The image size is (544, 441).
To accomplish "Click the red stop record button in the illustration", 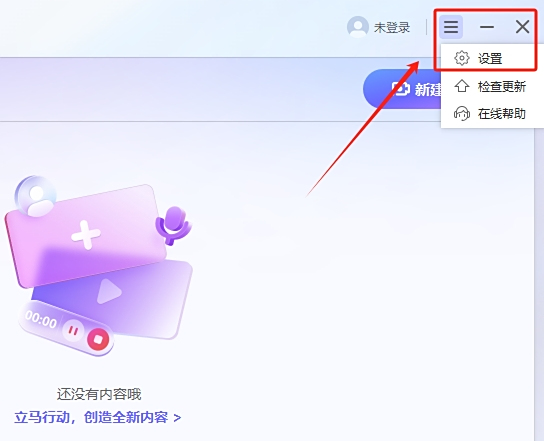I will tap(98, 339).
